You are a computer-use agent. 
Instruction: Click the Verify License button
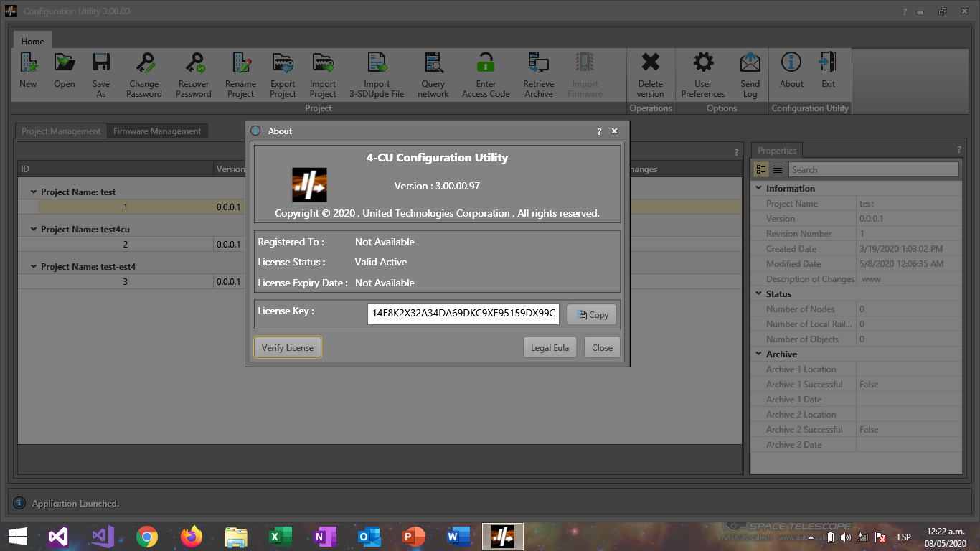[288, 348]
